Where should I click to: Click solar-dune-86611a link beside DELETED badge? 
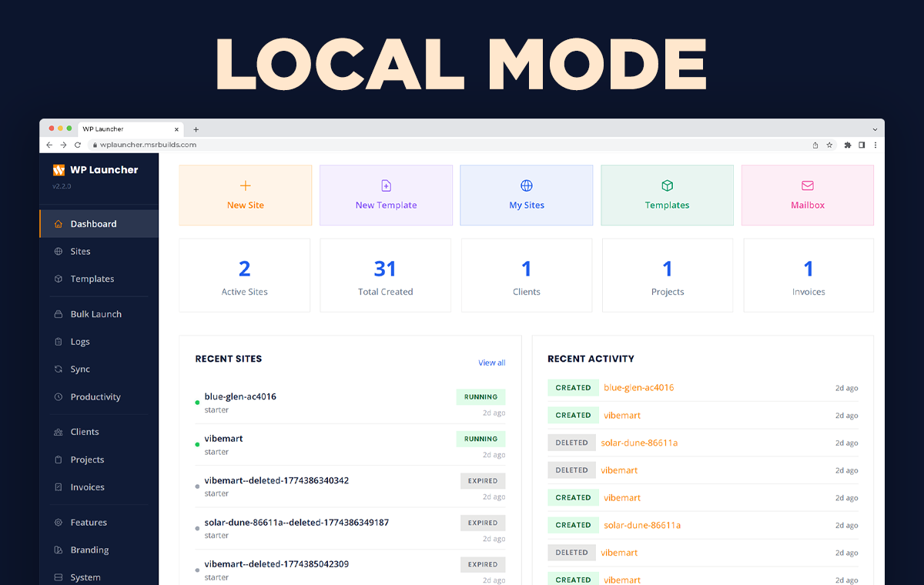(640, 443)
